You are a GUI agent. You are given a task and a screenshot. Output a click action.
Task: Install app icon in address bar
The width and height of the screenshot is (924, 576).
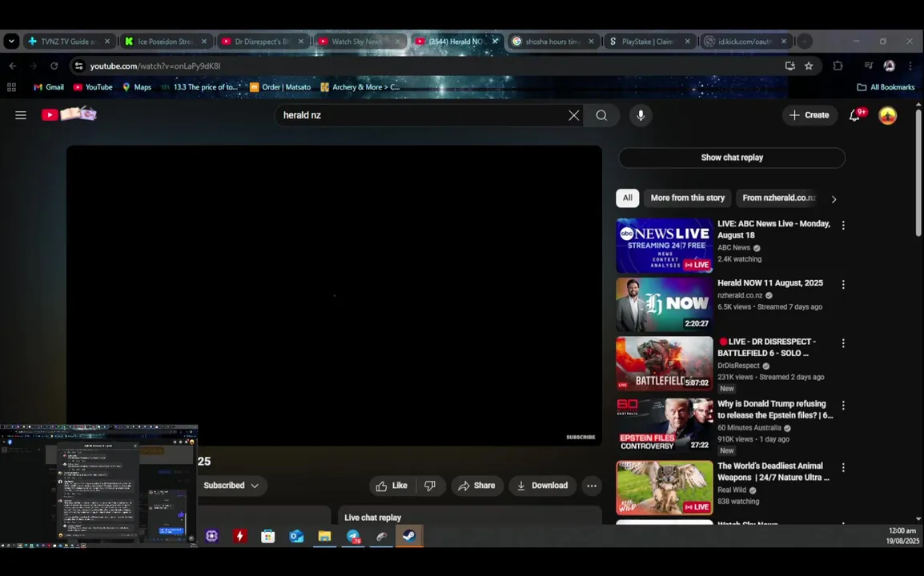pyautogui.click(x=789, y=66)
